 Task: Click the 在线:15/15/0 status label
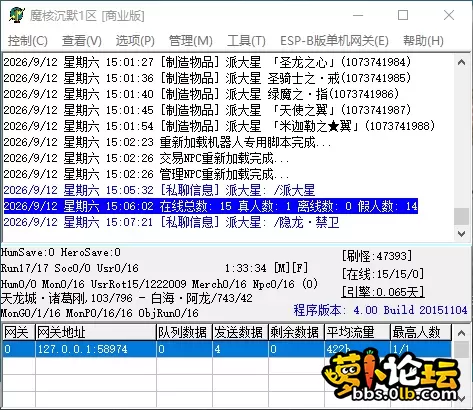point(383,274)
